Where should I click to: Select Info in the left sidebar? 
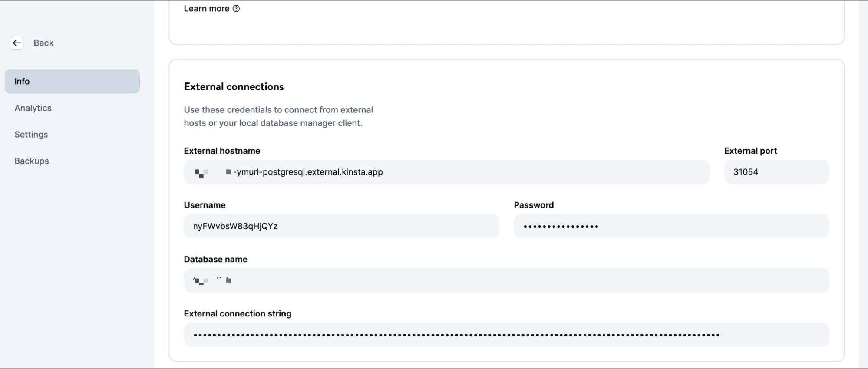(22, 81)
